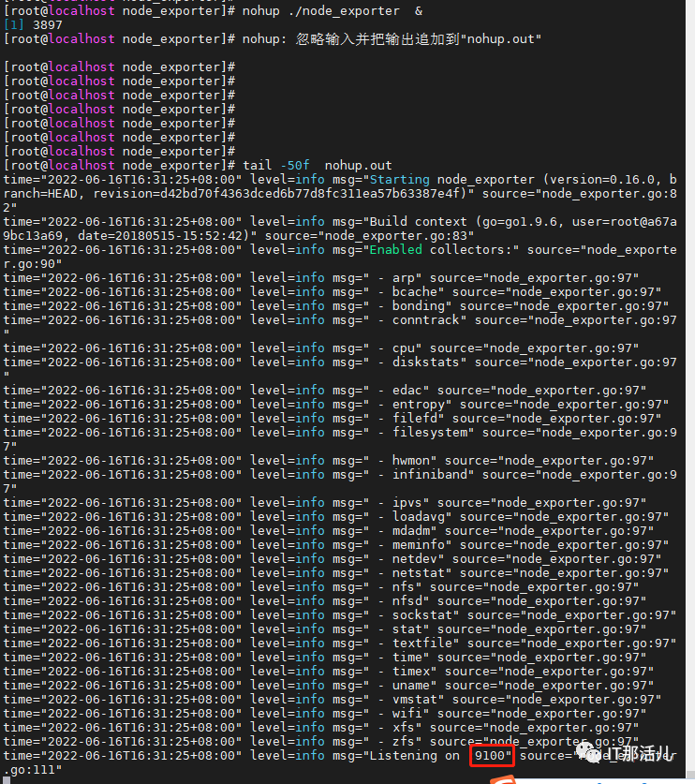Image resolution: width=695 pixels, height=784 pixels.
Task: Click the "timex" collector name
Action: point(411,671)
